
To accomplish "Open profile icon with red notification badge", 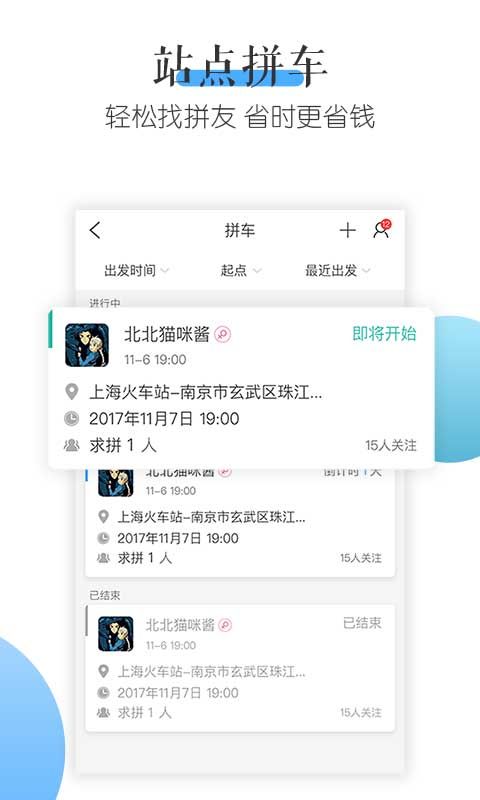I will click(382, 230).
